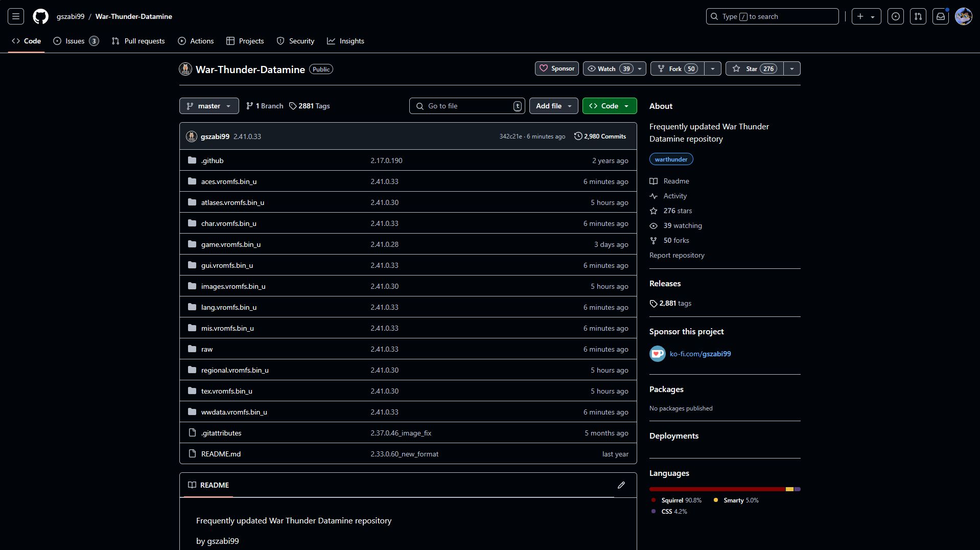Click the Sponsor heart button

(x=556, y=68)
